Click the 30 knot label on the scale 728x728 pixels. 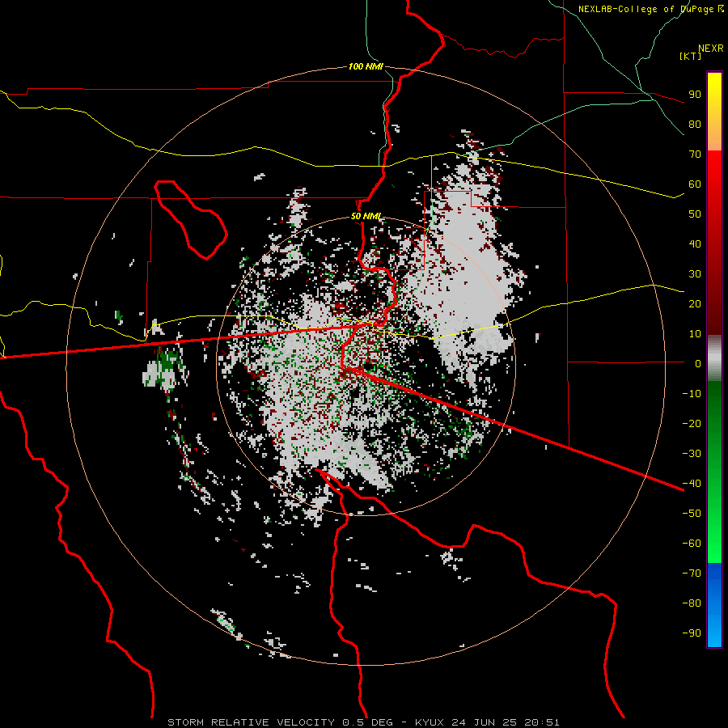695,274
